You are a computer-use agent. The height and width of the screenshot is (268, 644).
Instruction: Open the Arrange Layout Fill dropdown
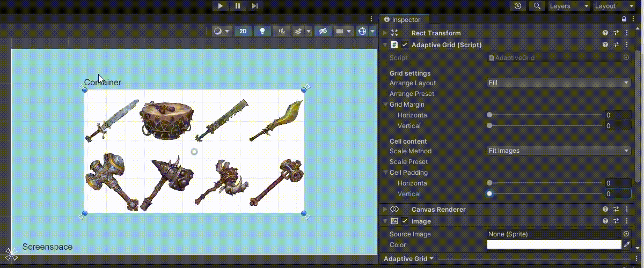[559, 83]
